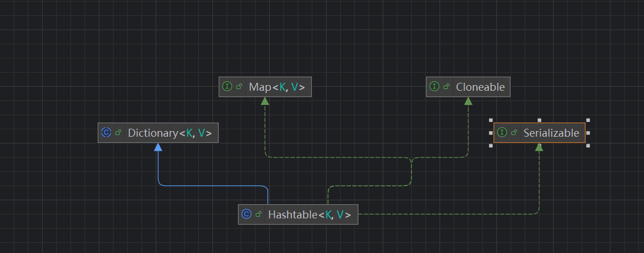The width and height of the screenshot is (644, 253).
Task: Click the visibility lock icon on Serializable
Action: [x=514, y=133]
